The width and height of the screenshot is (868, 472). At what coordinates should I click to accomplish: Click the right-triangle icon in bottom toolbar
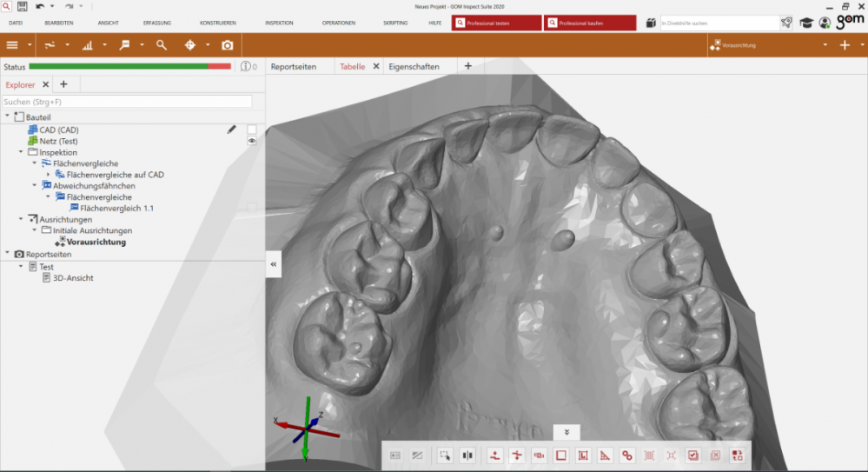coord(606,455)
